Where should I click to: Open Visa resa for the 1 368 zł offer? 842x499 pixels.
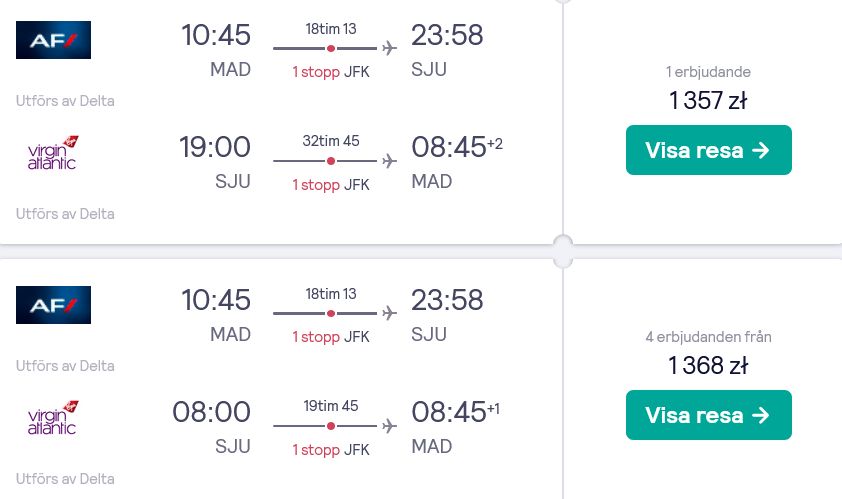coord(708,415)
